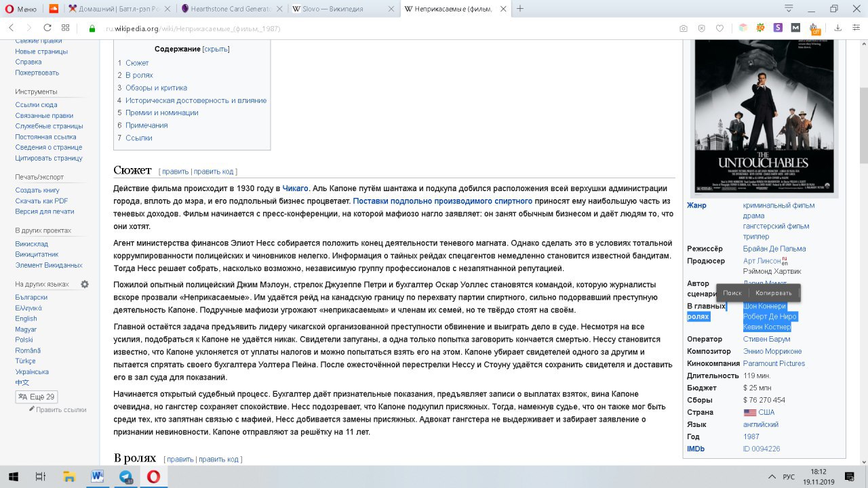Click the Править ссылки pencil link
Image resolution: width=868 pixels, height=488 pixels.
click(x=61, y=409)
